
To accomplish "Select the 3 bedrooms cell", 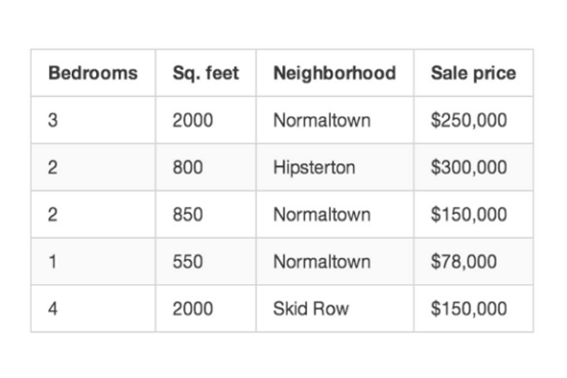I will point(93,120).
